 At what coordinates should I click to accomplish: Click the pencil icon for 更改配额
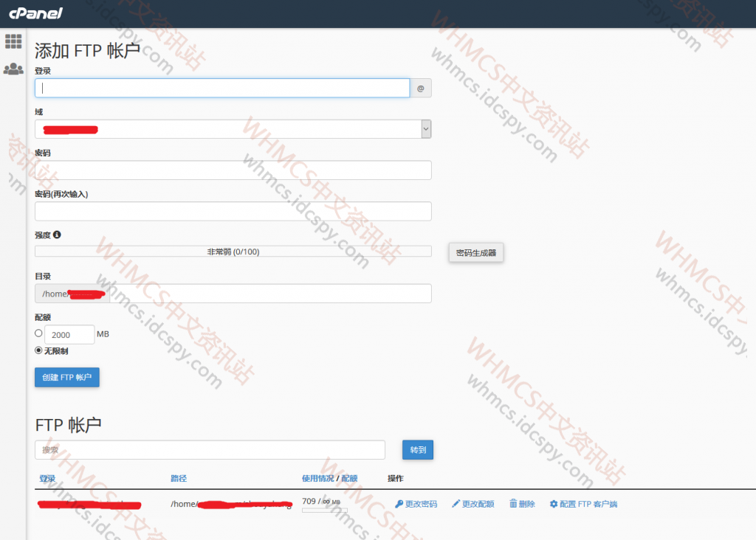pyautogui.click(x=456, y=504)
